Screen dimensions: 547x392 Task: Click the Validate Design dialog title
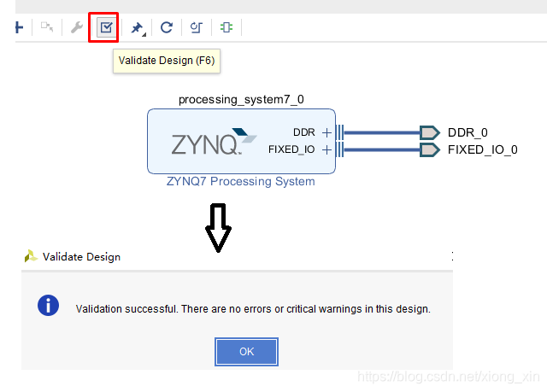click(x=81, y=257)
